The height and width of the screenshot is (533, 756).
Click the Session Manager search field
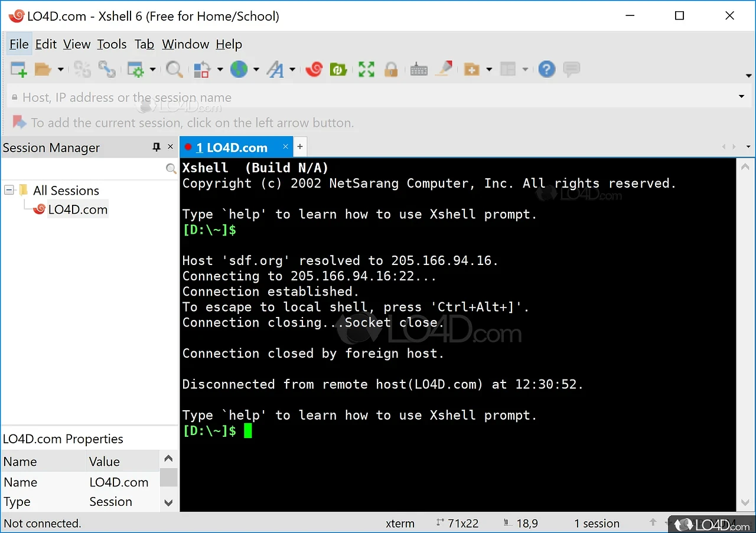(83, 169)
